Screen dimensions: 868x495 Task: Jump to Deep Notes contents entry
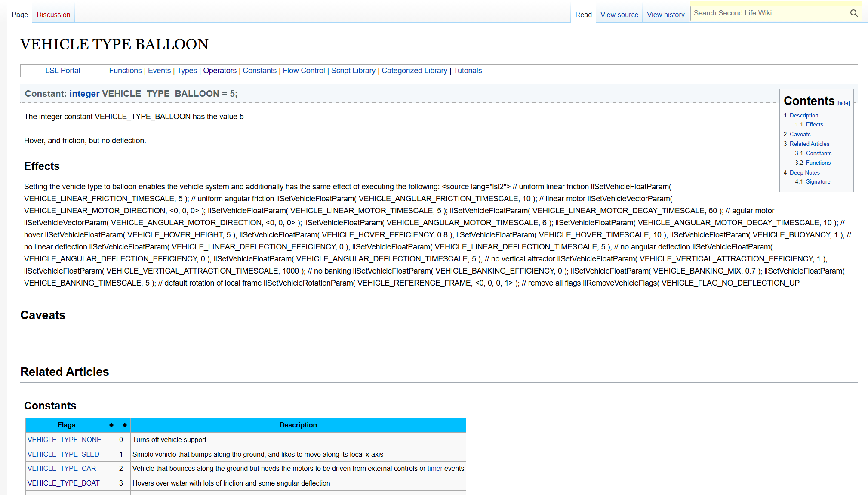804,172
